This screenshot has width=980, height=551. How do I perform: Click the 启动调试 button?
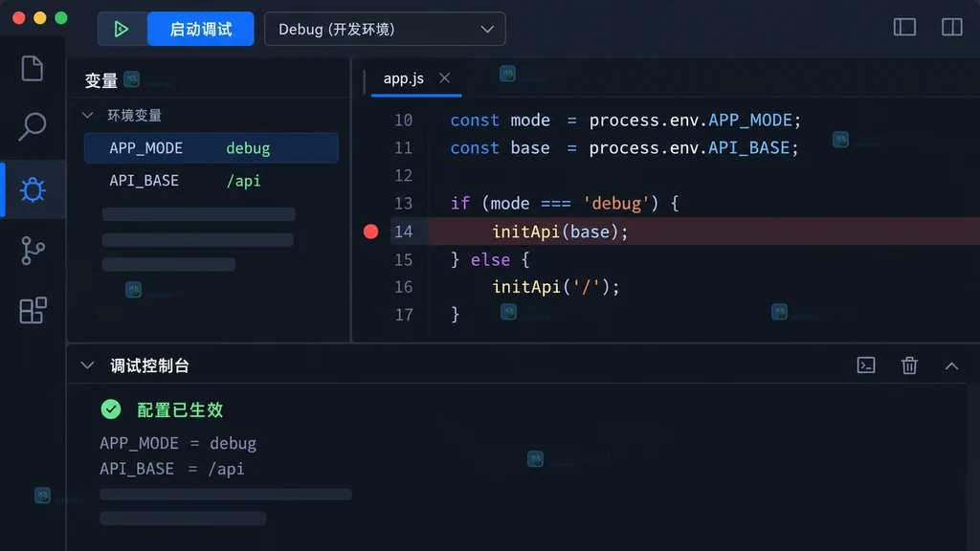201,29
